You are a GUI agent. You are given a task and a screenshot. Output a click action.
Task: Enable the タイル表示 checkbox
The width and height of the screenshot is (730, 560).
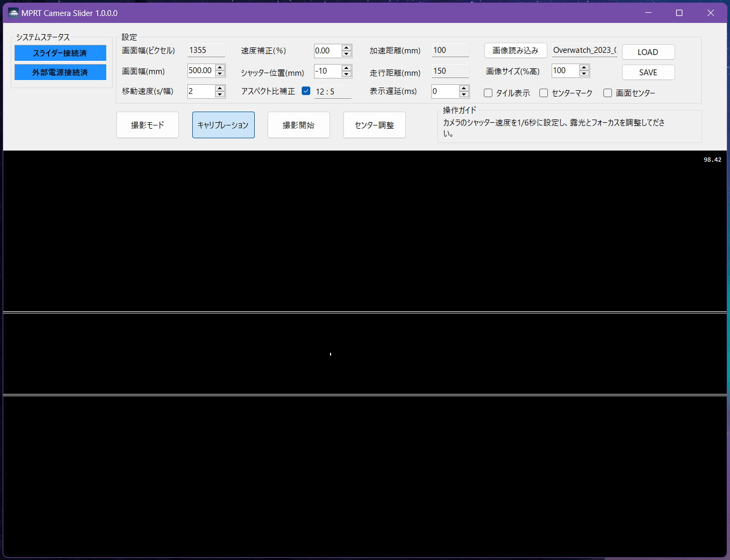tap(488, 93)
